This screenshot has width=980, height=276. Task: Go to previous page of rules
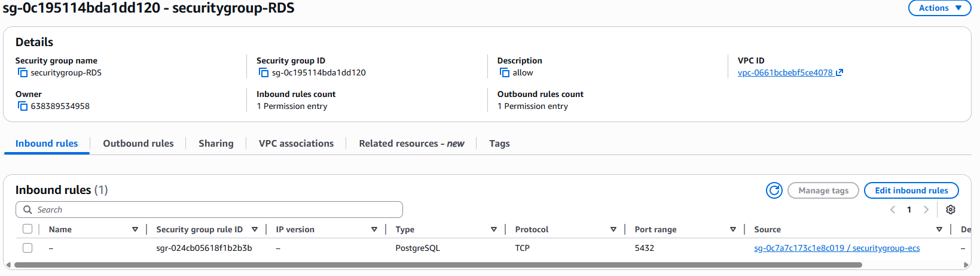click(893, 210)
